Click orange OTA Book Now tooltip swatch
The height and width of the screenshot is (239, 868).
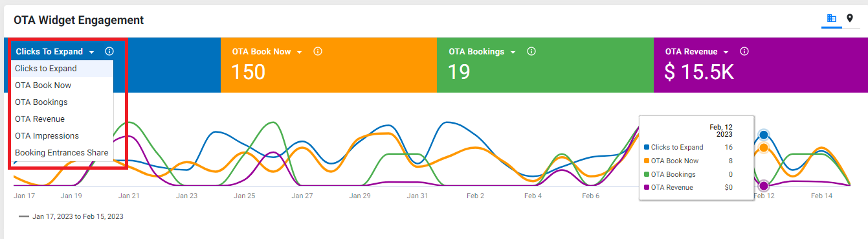pos(647,161)
